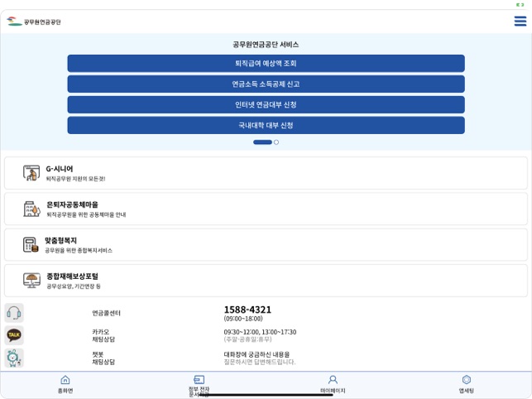This screenshot has width=532, height=399.
Task: Open 정부 전자문서지갑 tab
Action: click(199, 386)
